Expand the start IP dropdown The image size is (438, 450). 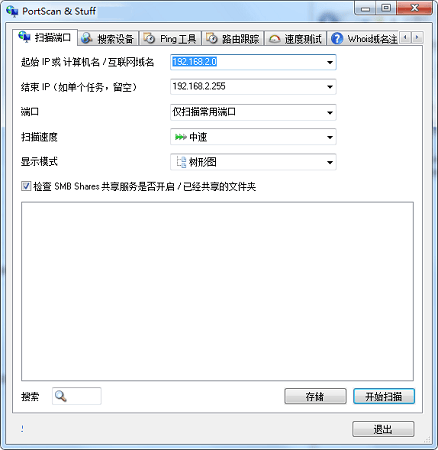tap(330, 62)
